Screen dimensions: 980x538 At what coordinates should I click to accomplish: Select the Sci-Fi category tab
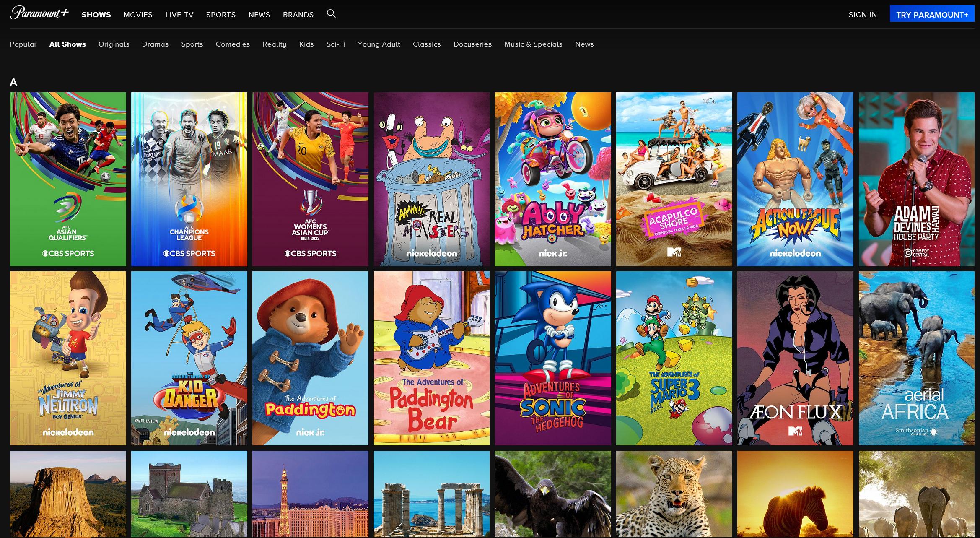tap(335, 44)
